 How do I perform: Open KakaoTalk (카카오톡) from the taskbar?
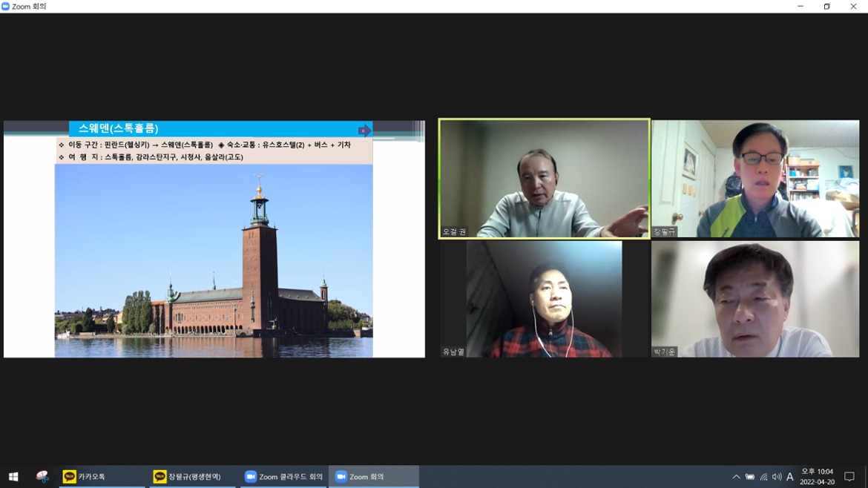point(102,476)
